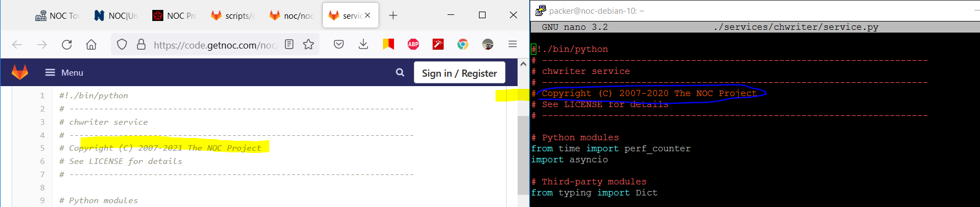This screenshot has height=207, width=980.
Task: Switch to the NOC Pr browser tab
Action: coord(174,15)
